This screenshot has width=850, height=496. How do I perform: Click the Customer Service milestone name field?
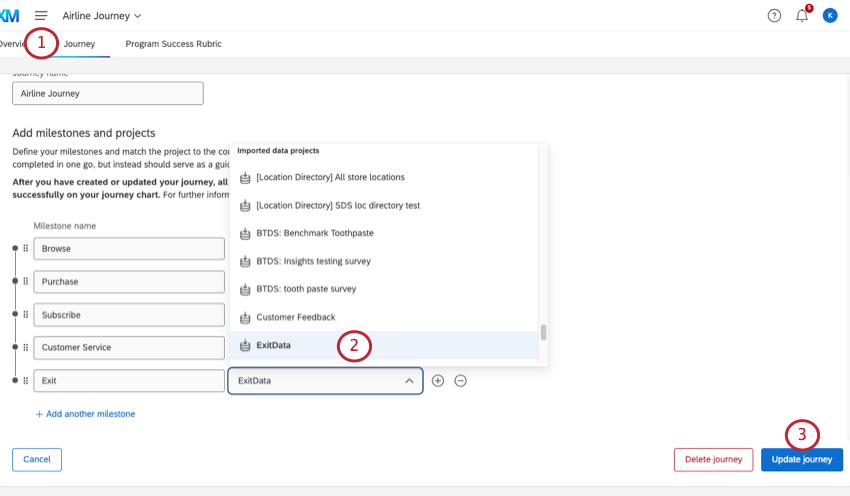[x=129, y=347]
